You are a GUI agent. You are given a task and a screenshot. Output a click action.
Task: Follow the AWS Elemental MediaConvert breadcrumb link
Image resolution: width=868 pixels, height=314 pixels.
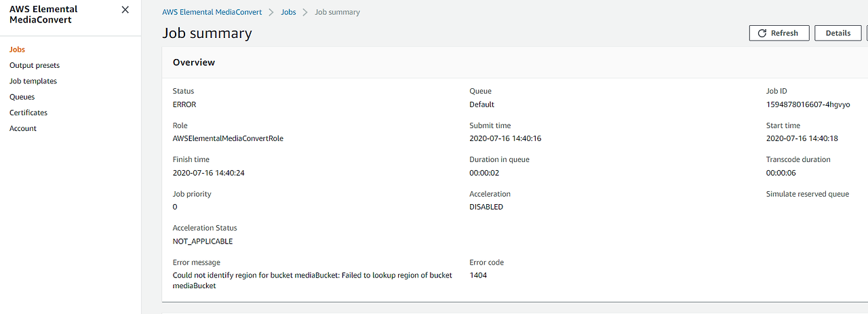[212, 12]
